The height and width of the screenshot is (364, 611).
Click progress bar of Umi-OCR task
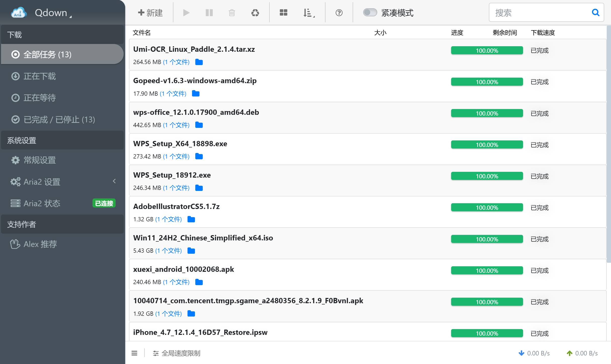coord(487,50)
